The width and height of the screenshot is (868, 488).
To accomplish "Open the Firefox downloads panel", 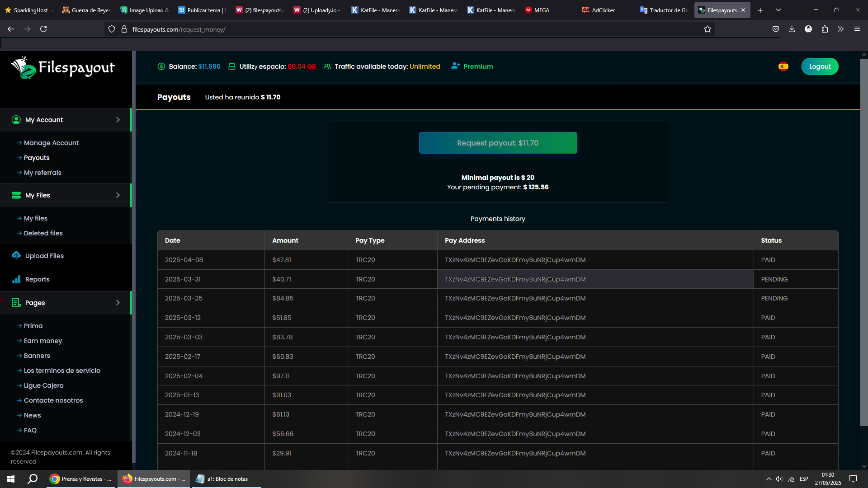I will (x=792, y=29).
